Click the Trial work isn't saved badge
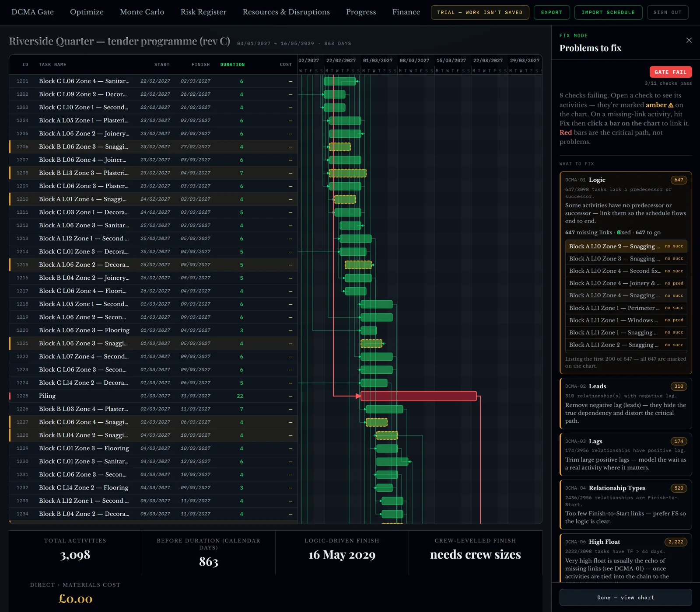This screenshot has width=700, height=612. coord(480,12)
